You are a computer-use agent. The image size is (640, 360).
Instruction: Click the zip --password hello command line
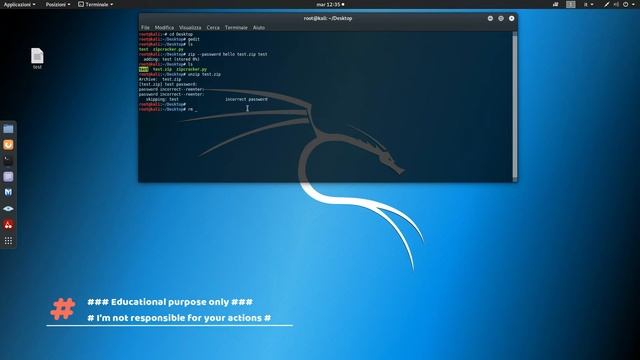coord(203,54)
